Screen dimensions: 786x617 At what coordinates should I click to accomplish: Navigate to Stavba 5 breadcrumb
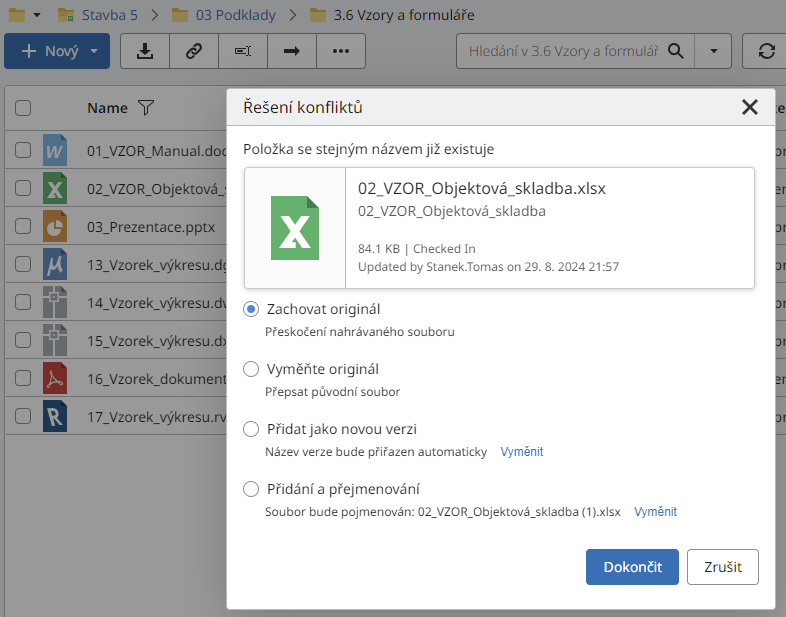pyautogui.click(x=109, y=15)
